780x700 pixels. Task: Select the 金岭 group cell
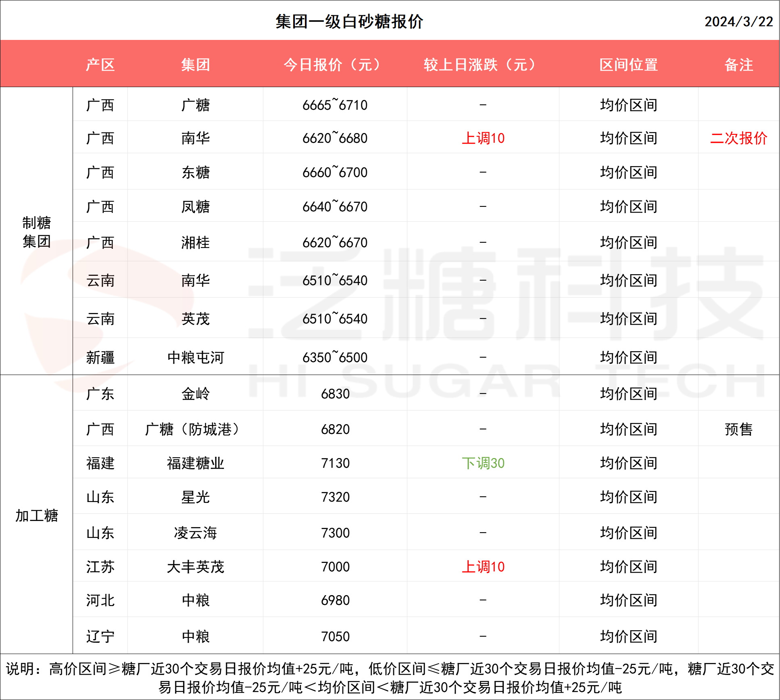click(196, 394)
